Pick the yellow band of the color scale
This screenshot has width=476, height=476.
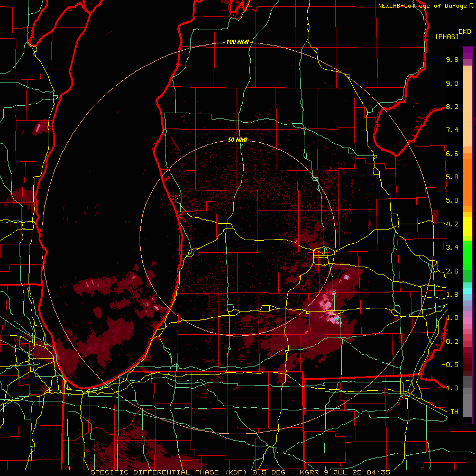pyautogui.click(x=467, y=226)
